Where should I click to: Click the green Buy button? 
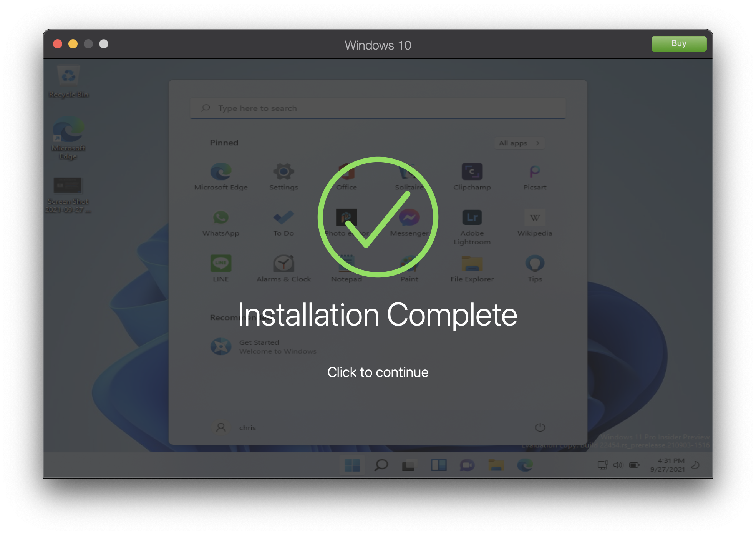click(678, 43)
